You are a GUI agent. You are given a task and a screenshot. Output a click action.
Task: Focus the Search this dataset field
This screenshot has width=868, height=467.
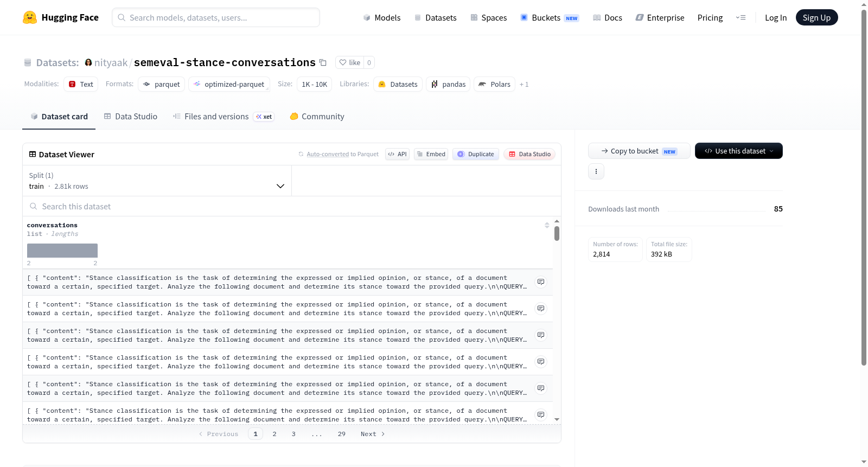pos(292,207)
